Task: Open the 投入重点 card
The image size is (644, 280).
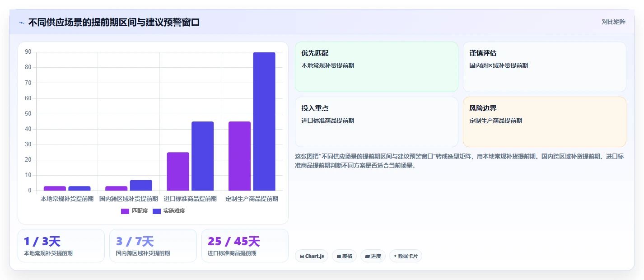Action: pos(377,122)
